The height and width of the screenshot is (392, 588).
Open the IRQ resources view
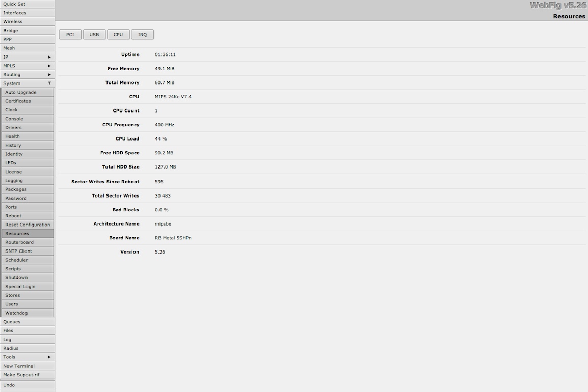pyautogui.click(x=142, y=35)
